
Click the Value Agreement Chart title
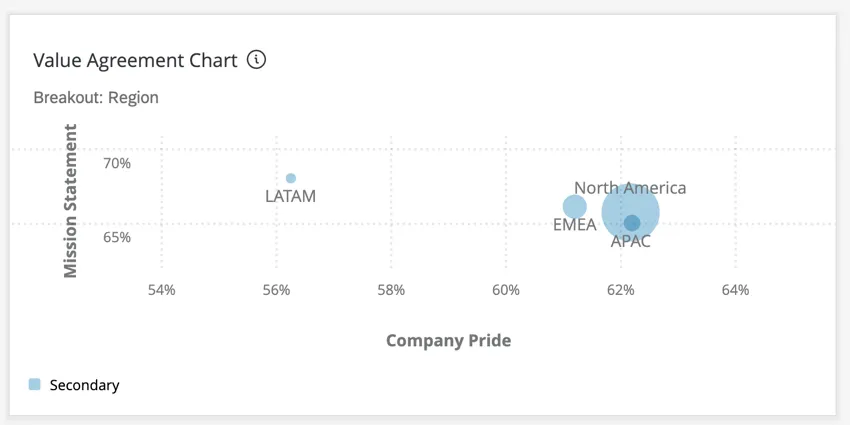(135, 60)
